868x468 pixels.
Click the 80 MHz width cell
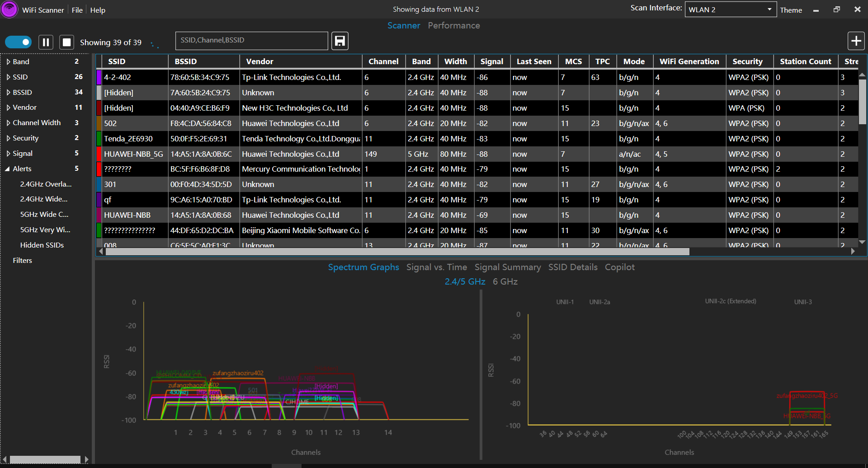pos(456,154)
